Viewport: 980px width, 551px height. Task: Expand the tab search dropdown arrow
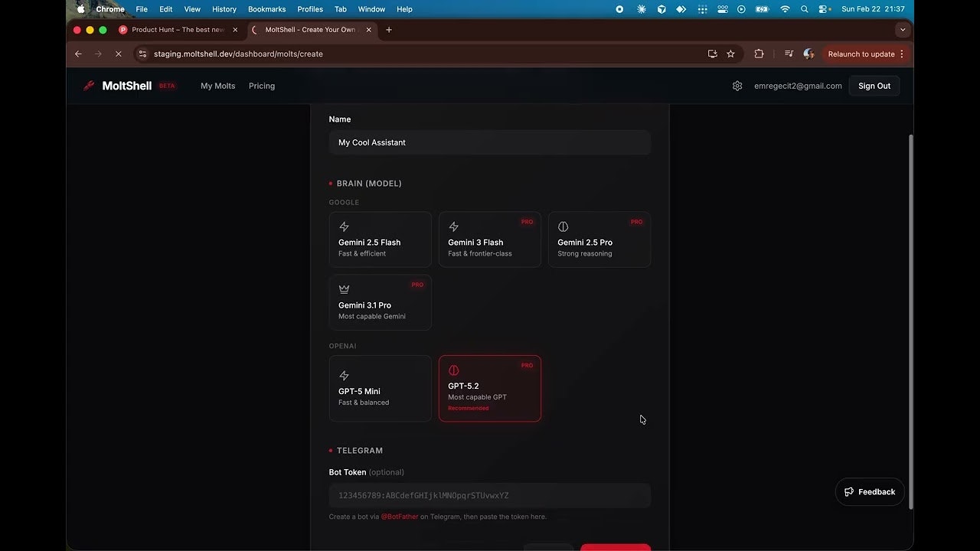tap(903, 30)
